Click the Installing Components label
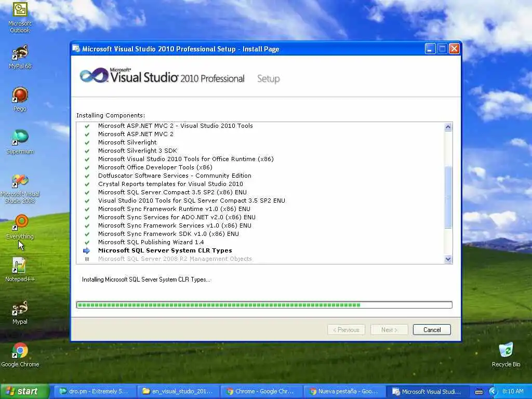Viewport: 532px width, 399px height. coord(111,115)
